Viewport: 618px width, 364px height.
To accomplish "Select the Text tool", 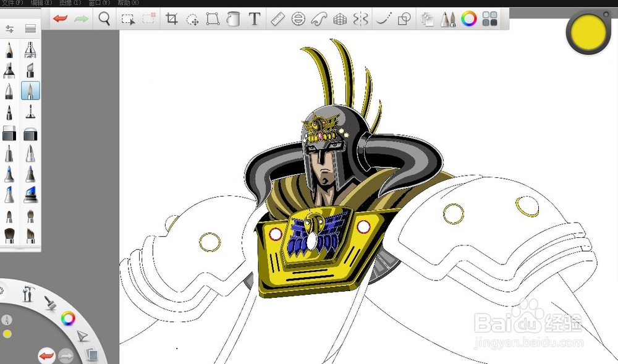I will (x=255, y=19).
